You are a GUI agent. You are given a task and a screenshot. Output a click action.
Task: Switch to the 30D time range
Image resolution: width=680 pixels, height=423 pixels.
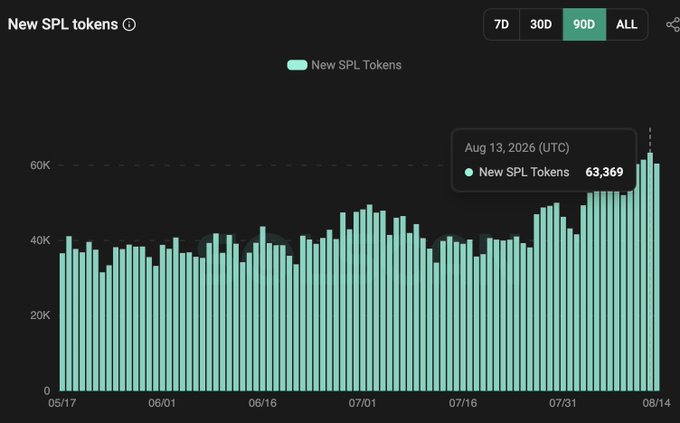[541, 24]
